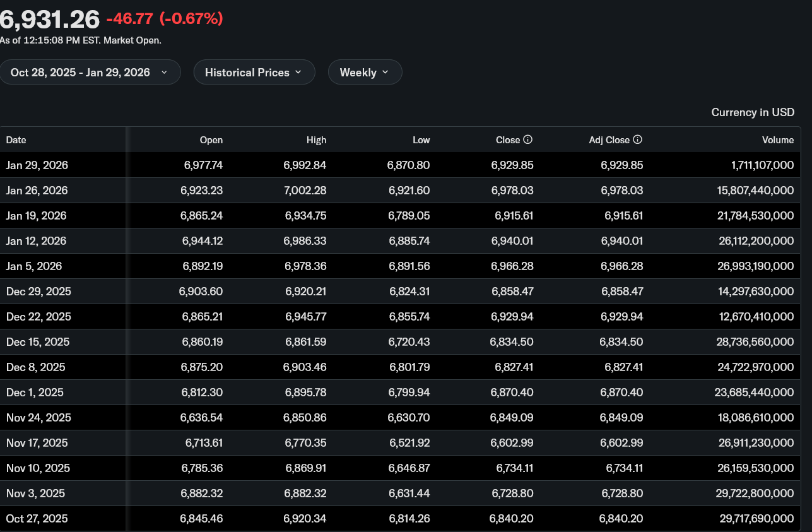The height and width of the screenshot is (532, 812).
Task: Open the Oct 28, 2025 - Jan 29, 2026 date range dropdown
Action: click(x=90, y=72)
